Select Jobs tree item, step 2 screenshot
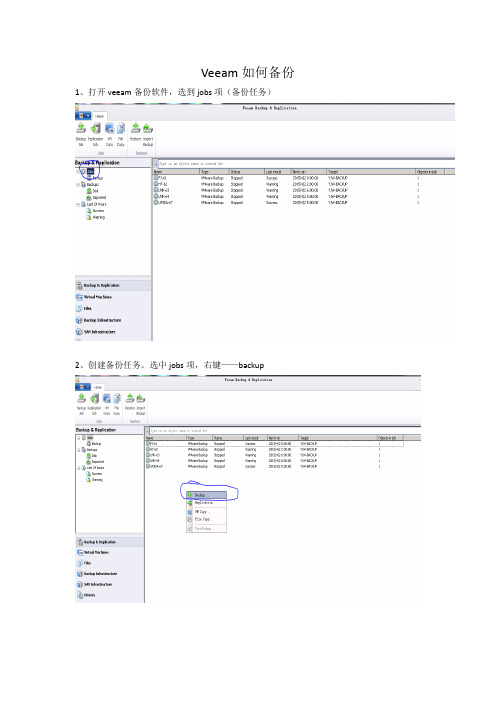 coord(88,437)
